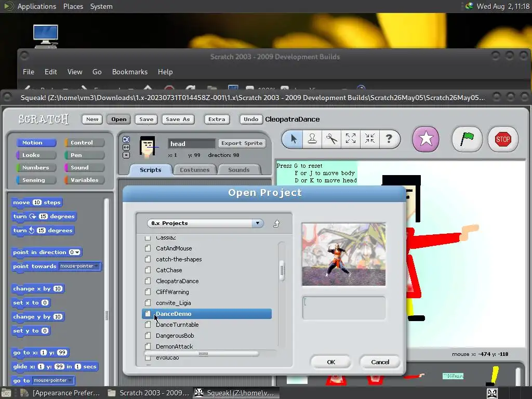Click the OK button in Open Project
Screen dimensions: 532x399
[x=331, y=362]
